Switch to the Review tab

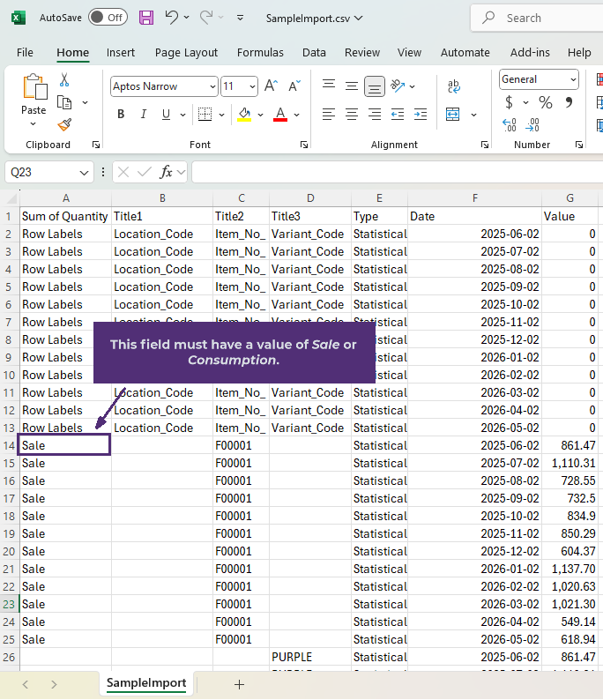pyautogui.click(x=362, y=53)
